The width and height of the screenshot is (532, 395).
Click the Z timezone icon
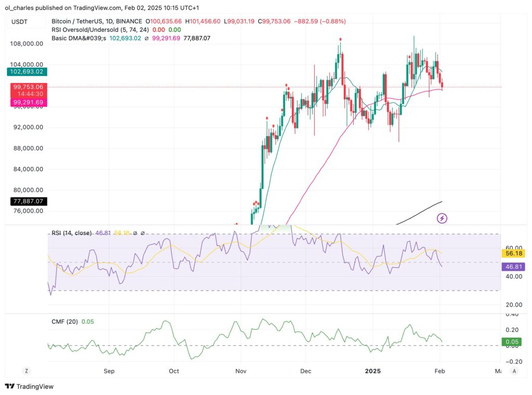pyautogui.click(x=25, y=371)
